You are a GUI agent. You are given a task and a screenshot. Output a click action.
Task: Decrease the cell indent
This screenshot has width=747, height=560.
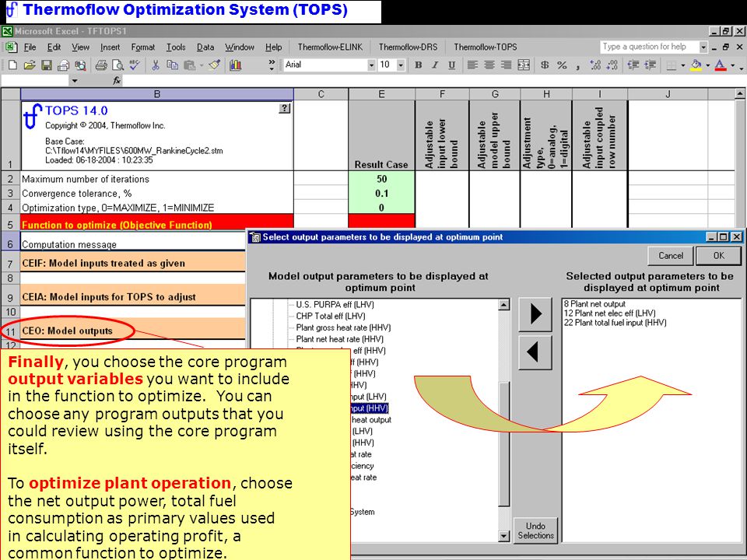[633, 65]
